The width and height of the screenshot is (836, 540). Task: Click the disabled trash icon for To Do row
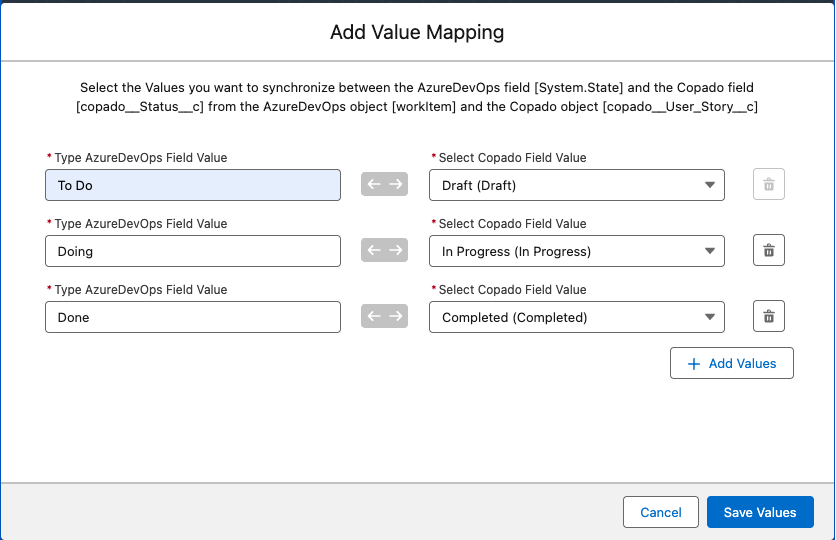click(768, 184)
